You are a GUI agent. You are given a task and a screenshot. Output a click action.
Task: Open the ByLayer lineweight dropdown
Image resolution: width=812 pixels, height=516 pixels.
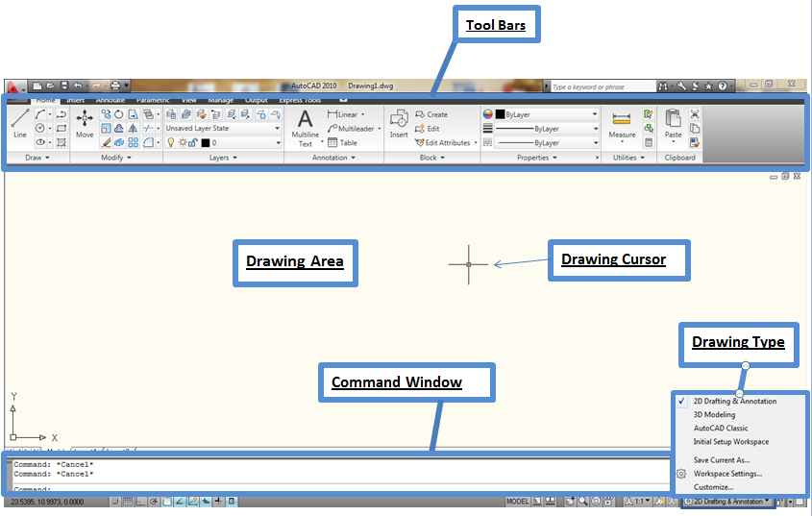pos(547,129)
